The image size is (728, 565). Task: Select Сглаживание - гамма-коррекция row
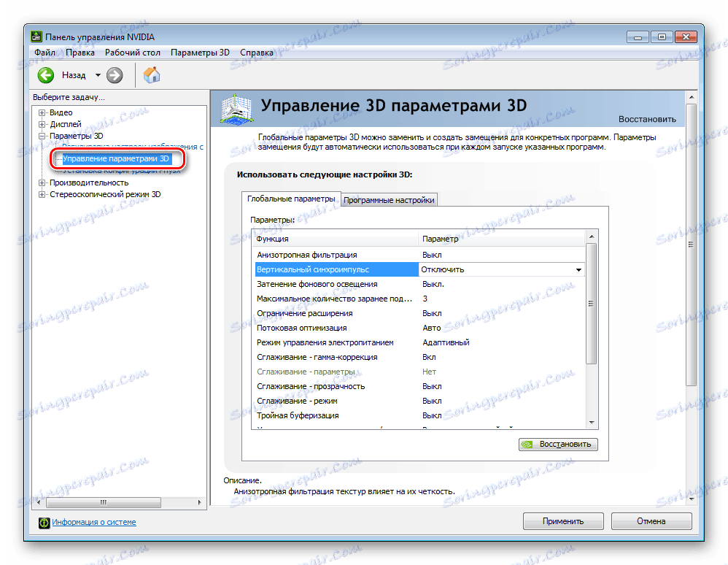pyautogui.click(x=419, y=357)
